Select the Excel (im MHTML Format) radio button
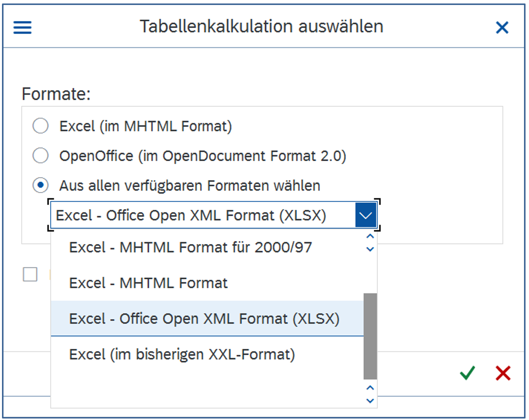 tap(40, 126)
